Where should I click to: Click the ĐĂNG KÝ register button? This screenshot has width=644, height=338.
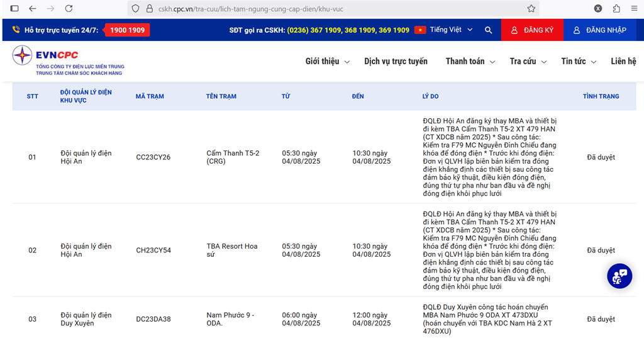[532, 30]
